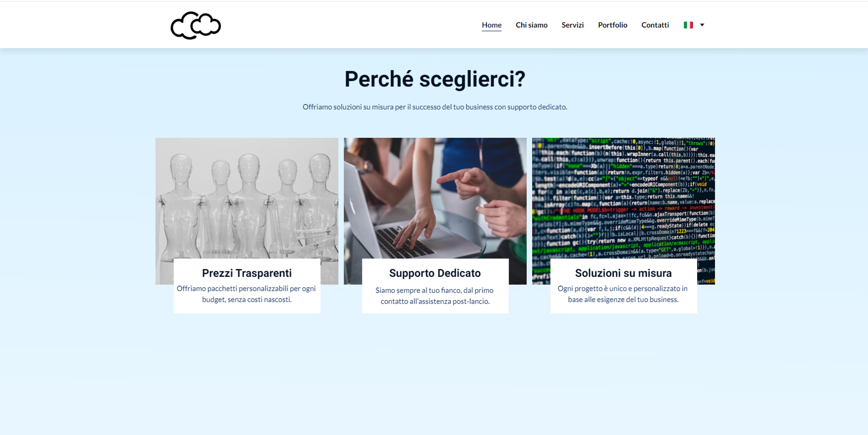Expand the language selector dropdown arrow

702,25
